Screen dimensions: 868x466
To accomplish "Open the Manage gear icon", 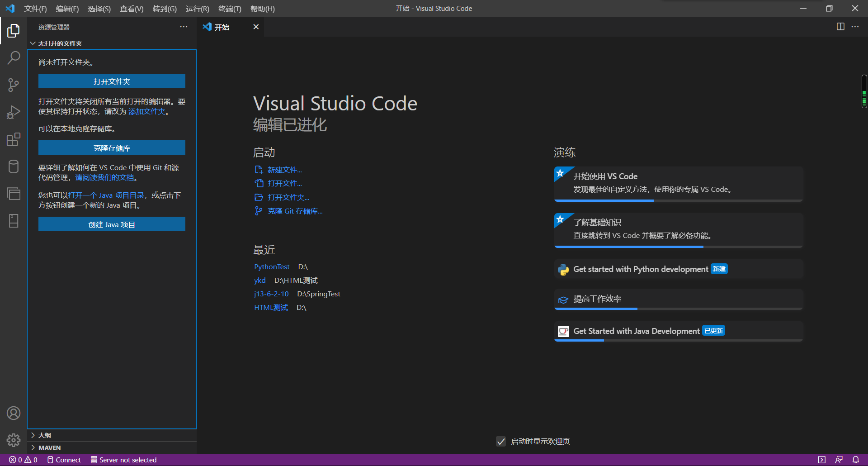I will coord(14,440).
